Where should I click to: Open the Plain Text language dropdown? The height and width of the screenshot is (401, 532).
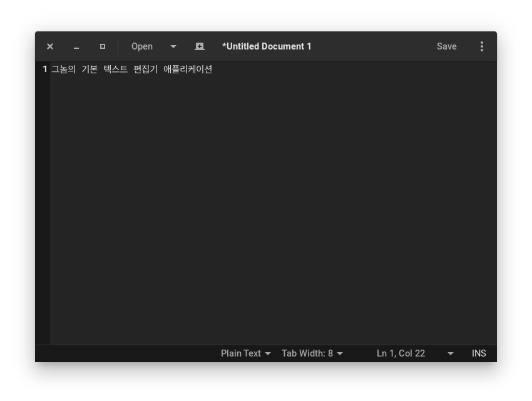tap(245, 353)
